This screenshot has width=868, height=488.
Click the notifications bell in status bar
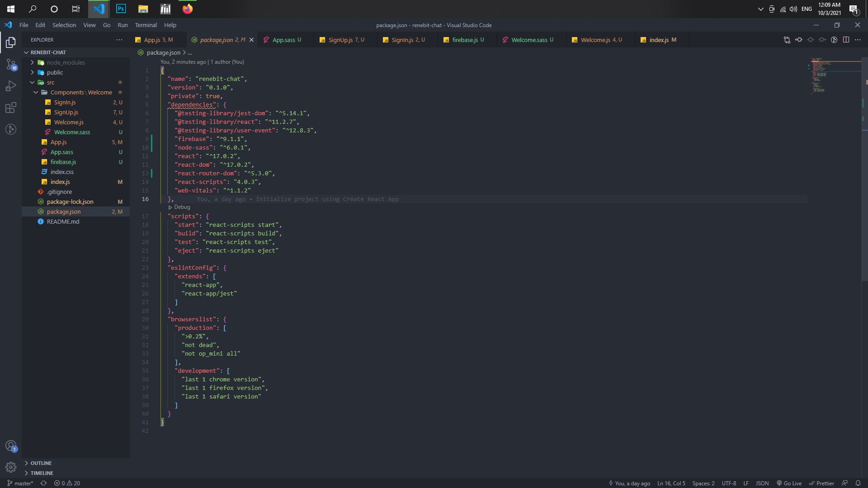pyautogui.click(x=858, y=483)
